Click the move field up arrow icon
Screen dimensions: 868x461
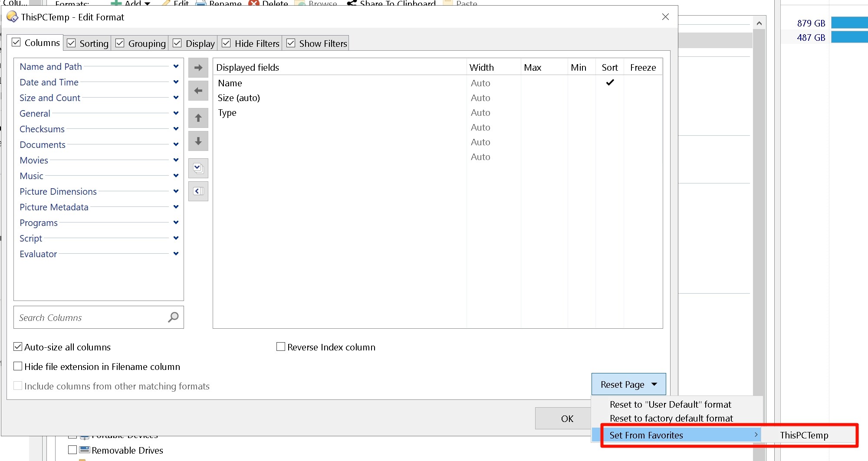(198, 118)
